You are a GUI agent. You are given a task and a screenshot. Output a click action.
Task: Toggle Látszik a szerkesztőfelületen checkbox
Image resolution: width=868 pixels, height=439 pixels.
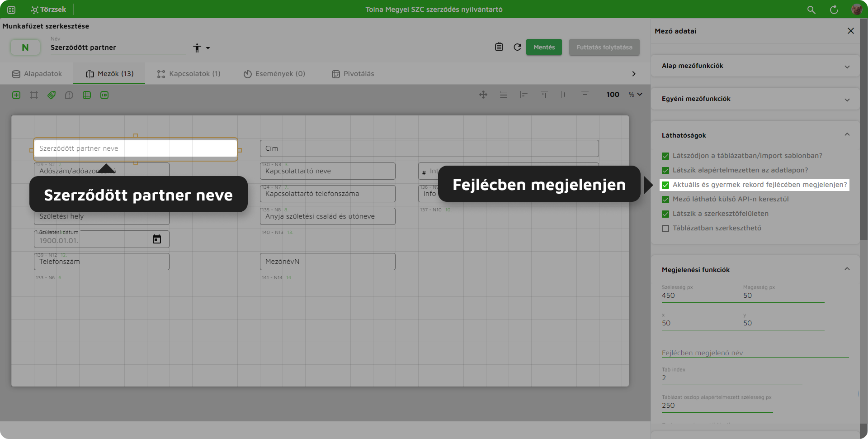click(x=665, y=214)
